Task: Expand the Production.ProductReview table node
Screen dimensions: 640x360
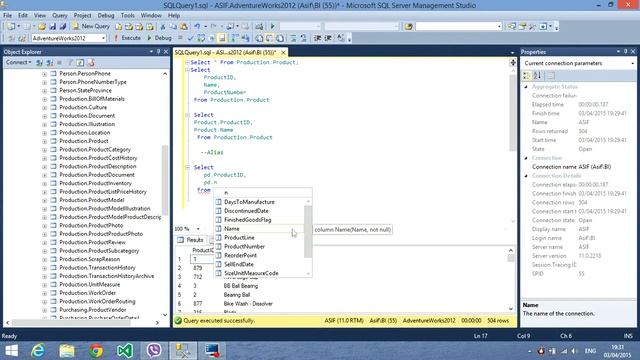Action: tap(44, 242)
